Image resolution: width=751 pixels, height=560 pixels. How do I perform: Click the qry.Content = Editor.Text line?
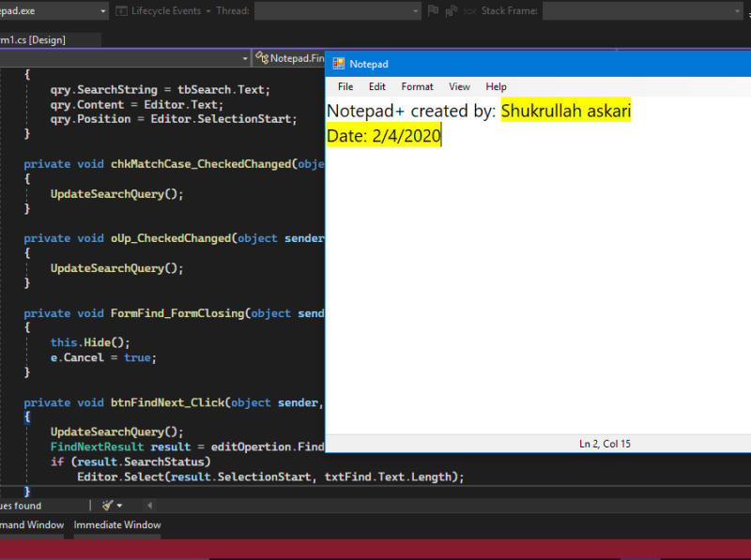136,104
